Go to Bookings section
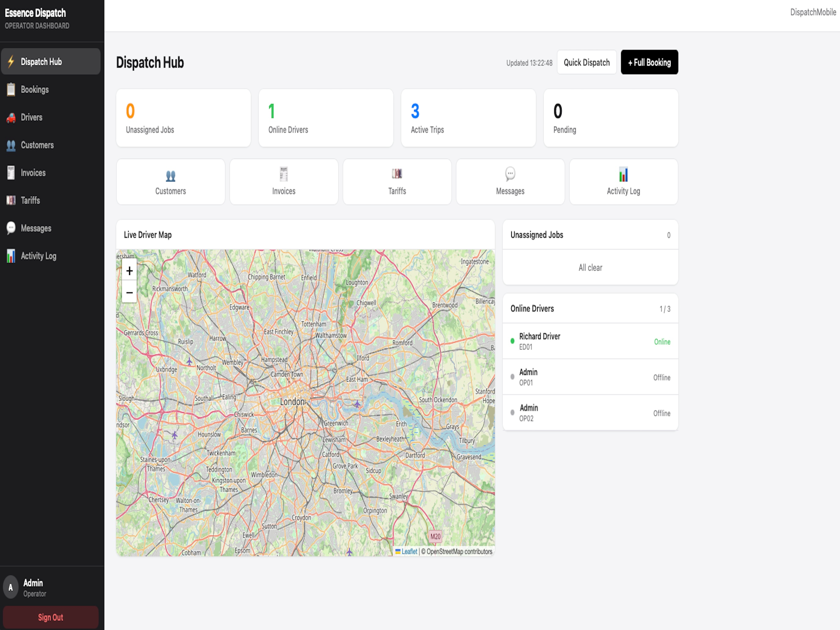The height and width of the screenshot is (630, 840). 50,90
